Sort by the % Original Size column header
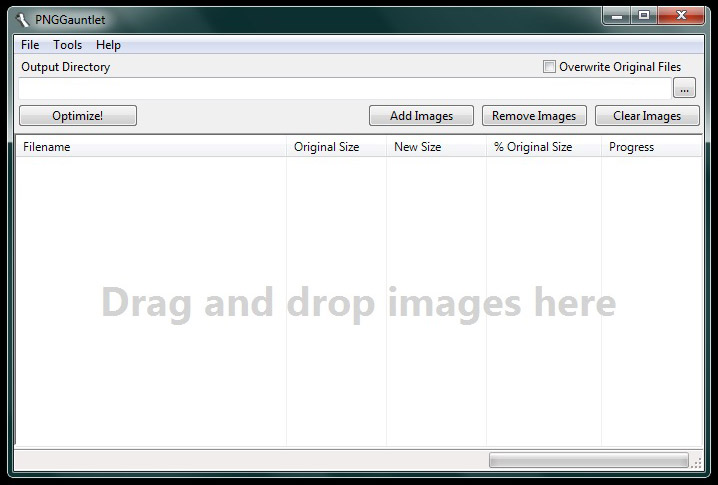Image resolution: width=718 pixels, height=485 pixels. tap(544, 147)
